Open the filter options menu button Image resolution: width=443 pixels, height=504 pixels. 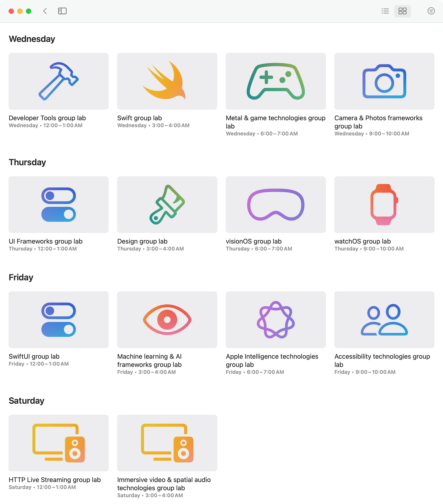pyautogui.click(x=431, y=11)
